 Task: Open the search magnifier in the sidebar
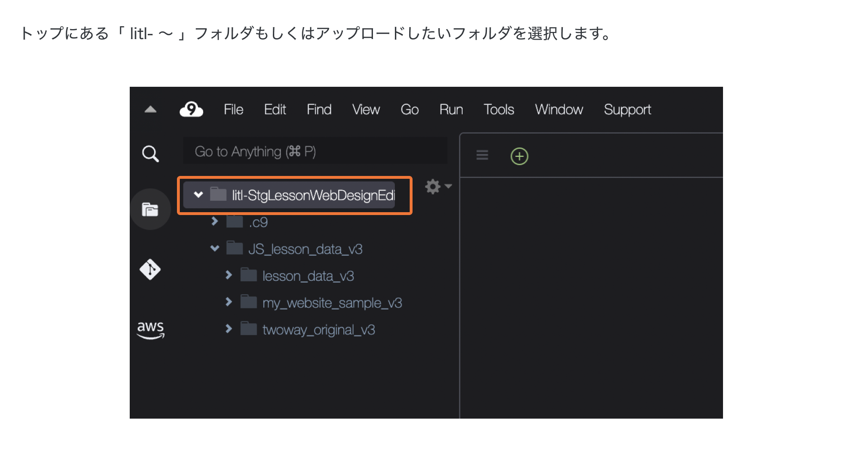pyautogui.click(x=150, y=154)
